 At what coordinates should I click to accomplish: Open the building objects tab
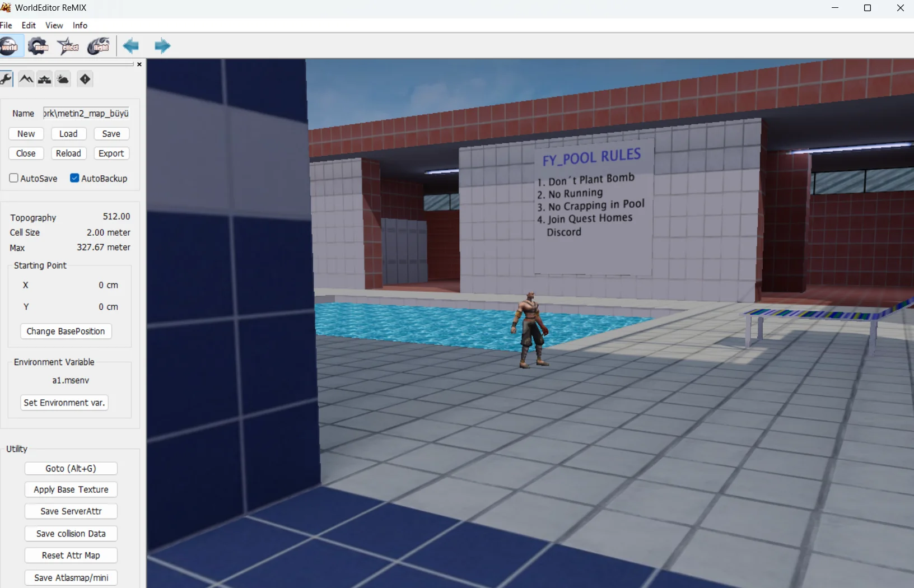[x=44, y=79]
